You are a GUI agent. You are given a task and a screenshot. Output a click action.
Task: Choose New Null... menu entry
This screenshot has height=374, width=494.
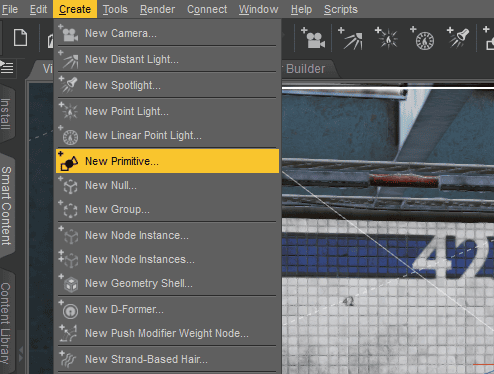pos(167,185)
